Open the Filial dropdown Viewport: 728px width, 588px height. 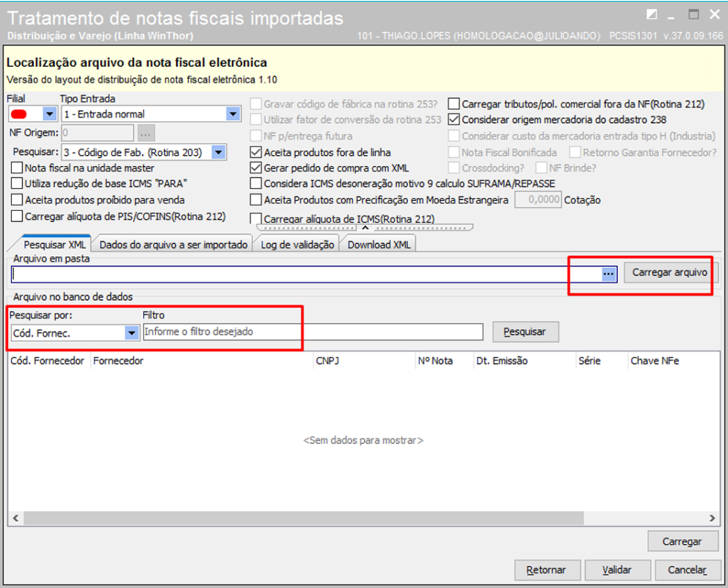click(49, 114)
